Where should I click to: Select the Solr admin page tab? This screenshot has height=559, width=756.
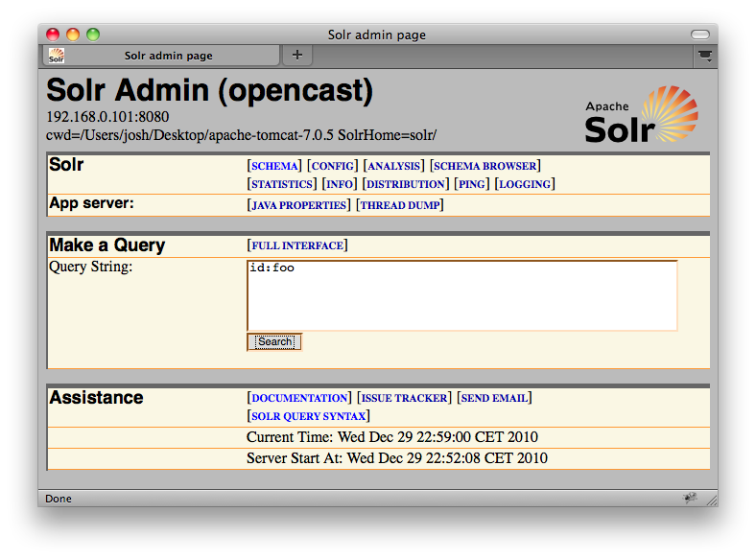[161, 56]
